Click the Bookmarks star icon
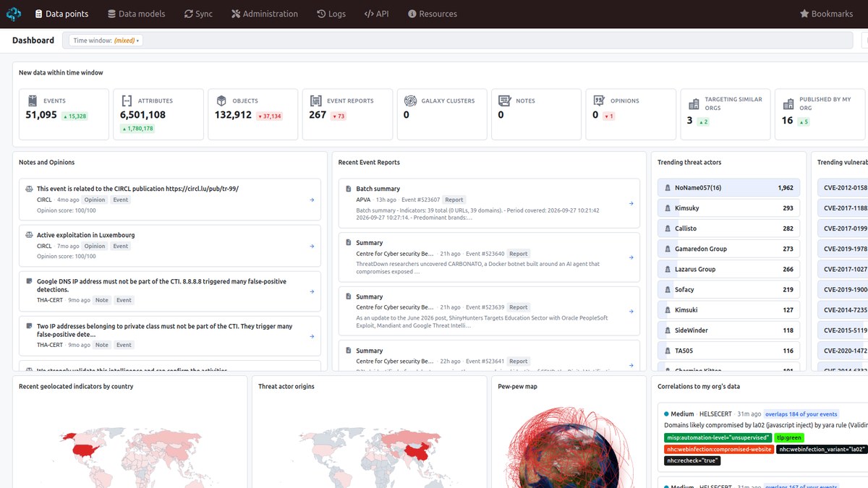Image resolution: width=868 pixels, height=488 pixels. point(804,14)
